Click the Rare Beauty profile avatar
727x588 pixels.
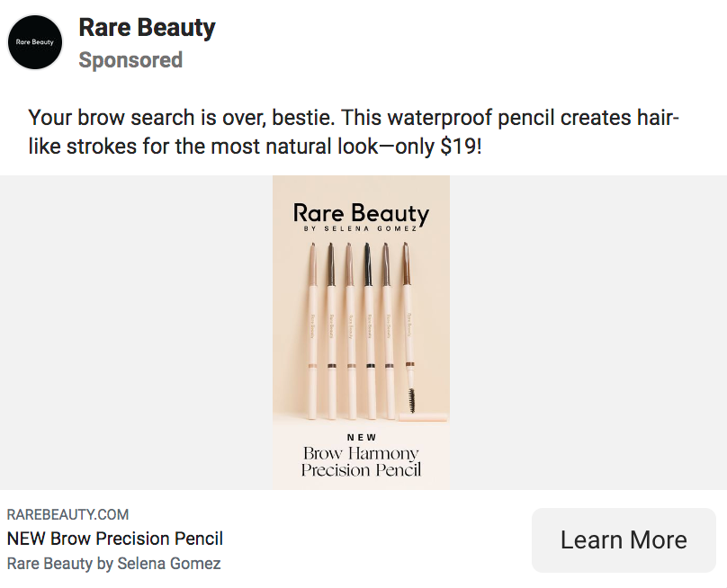(x=35, y=42)
